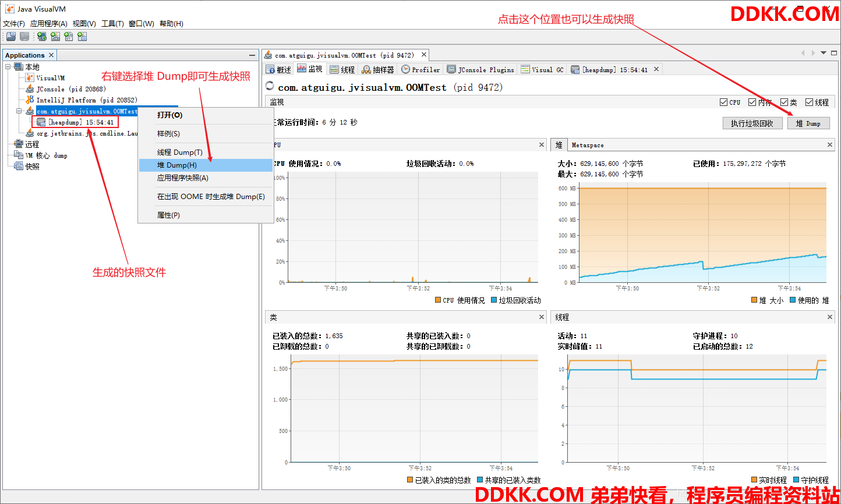This screenshot has height=504, width=841.
Task: Click the Add Remote Host toolbar icon
Action: [42, 37]
